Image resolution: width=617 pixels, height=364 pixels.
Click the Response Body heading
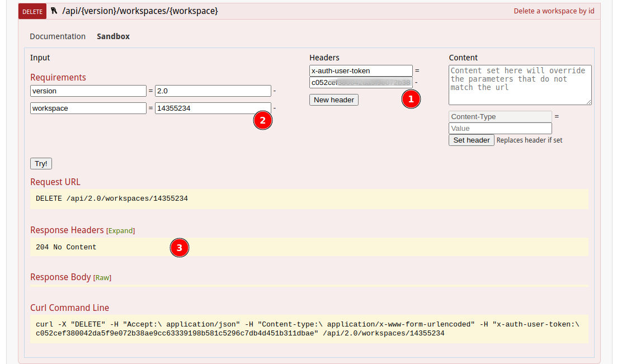tap(60, 277)
